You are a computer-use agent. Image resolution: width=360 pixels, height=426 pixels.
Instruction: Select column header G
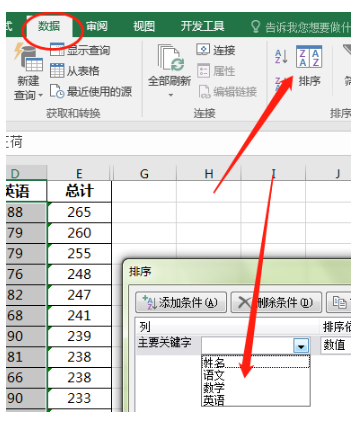[144, 173]
